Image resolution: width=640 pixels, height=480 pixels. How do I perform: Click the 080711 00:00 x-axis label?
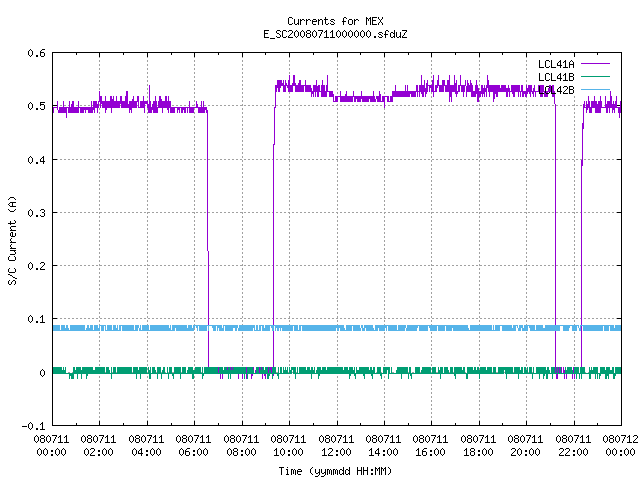[51, 446]
